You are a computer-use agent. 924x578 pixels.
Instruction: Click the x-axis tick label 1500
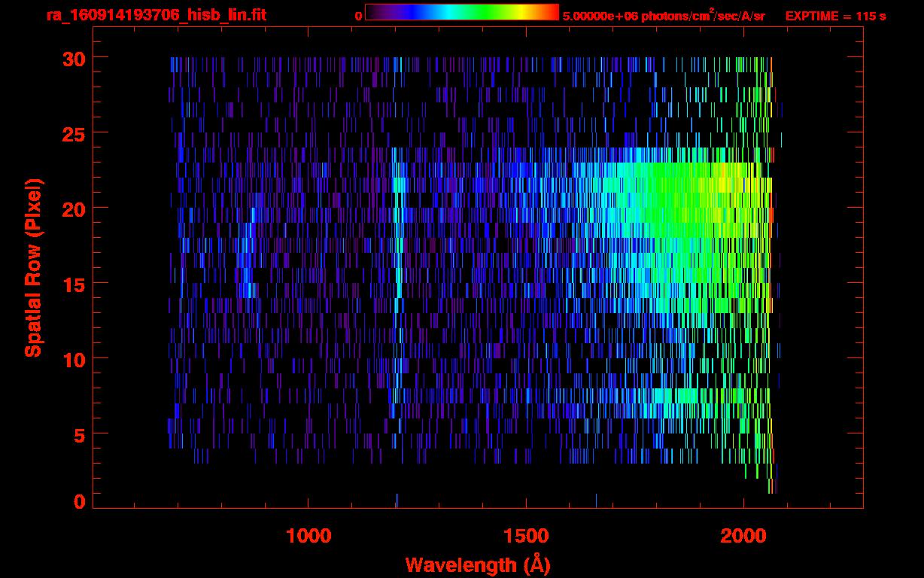click(x=526, y=536)
